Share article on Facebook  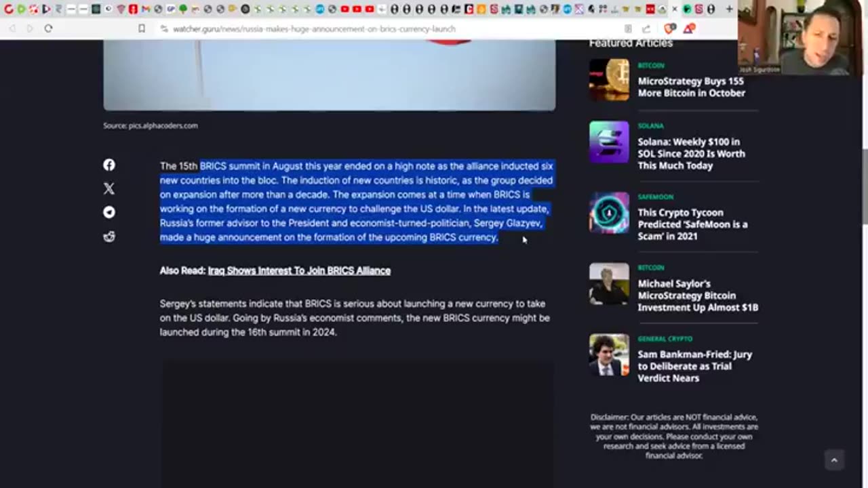pos(109,165)
